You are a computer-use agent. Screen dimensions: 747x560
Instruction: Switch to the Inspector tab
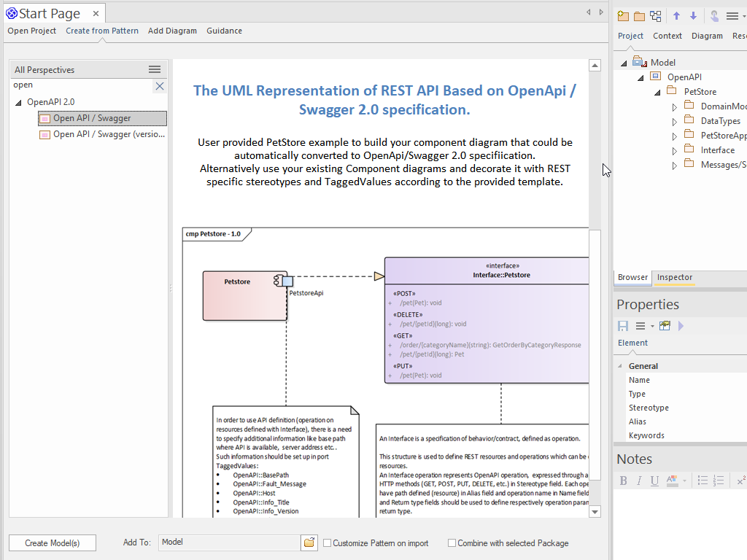[675, 277]
